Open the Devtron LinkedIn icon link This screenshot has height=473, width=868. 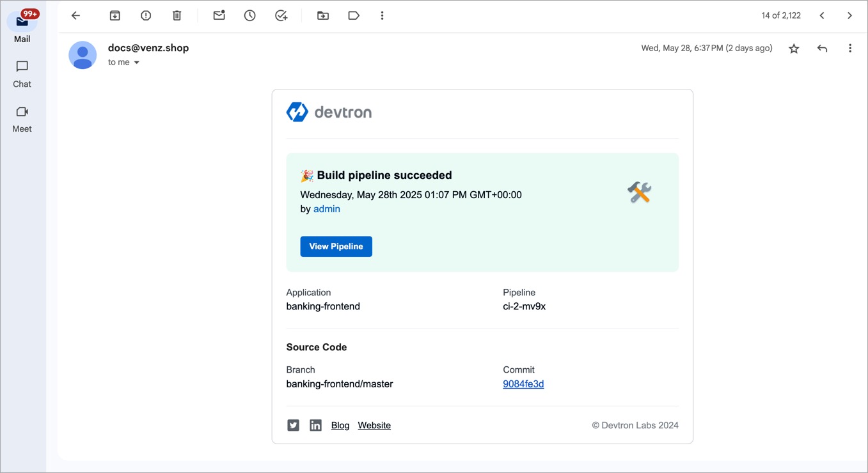point(315,426)
